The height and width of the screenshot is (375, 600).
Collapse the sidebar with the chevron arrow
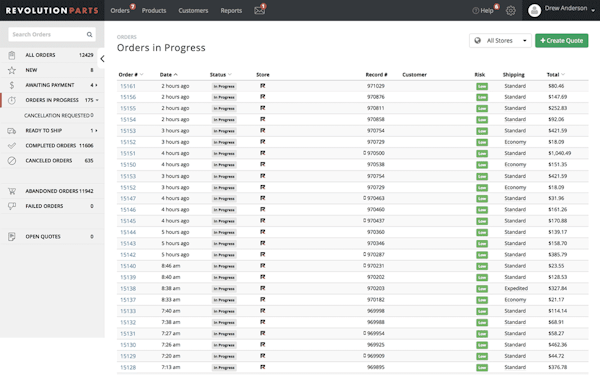(102, 59)
